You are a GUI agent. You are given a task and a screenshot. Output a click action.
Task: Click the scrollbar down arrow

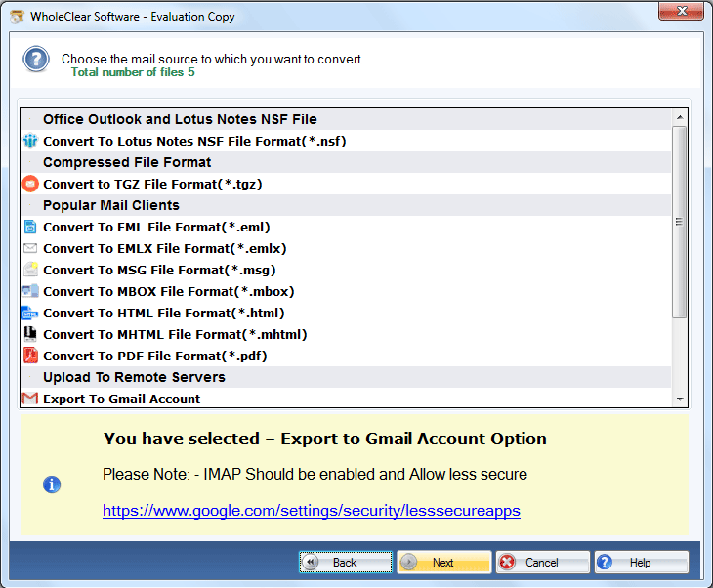point(680,399)
